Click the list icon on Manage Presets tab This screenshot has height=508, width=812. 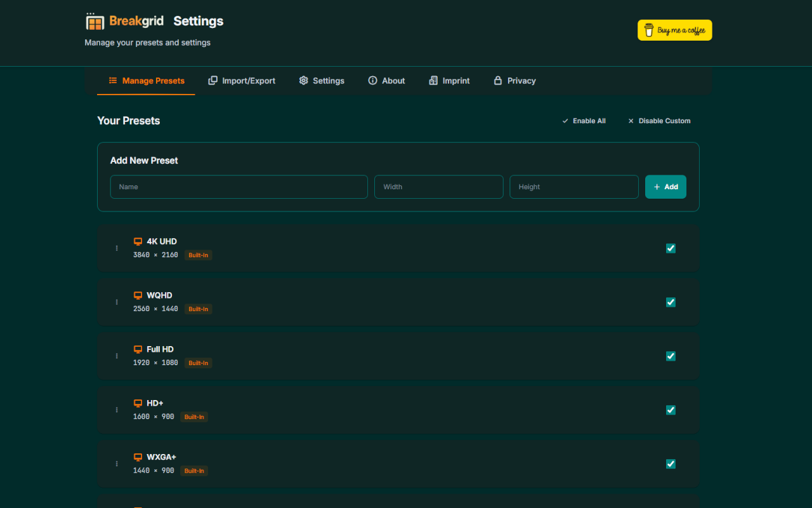(x=112, y=81)
